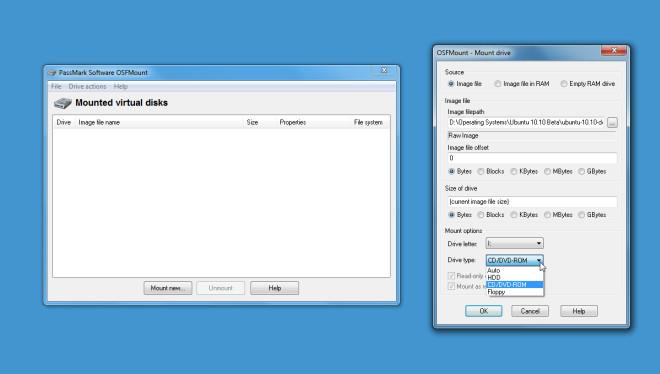Select GBytes for image file offset
Image resolution: width=660 pixels, height=374 pixels.
[581, 172]
